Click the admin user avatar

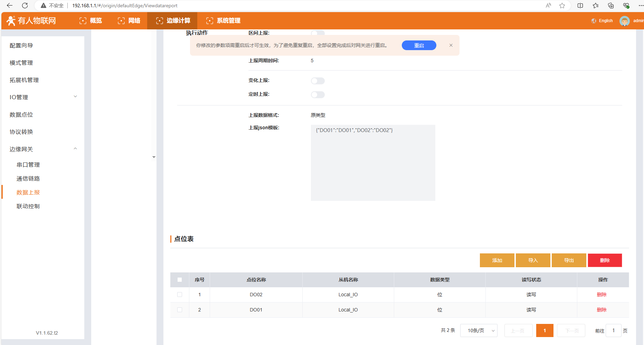point(624,21)
